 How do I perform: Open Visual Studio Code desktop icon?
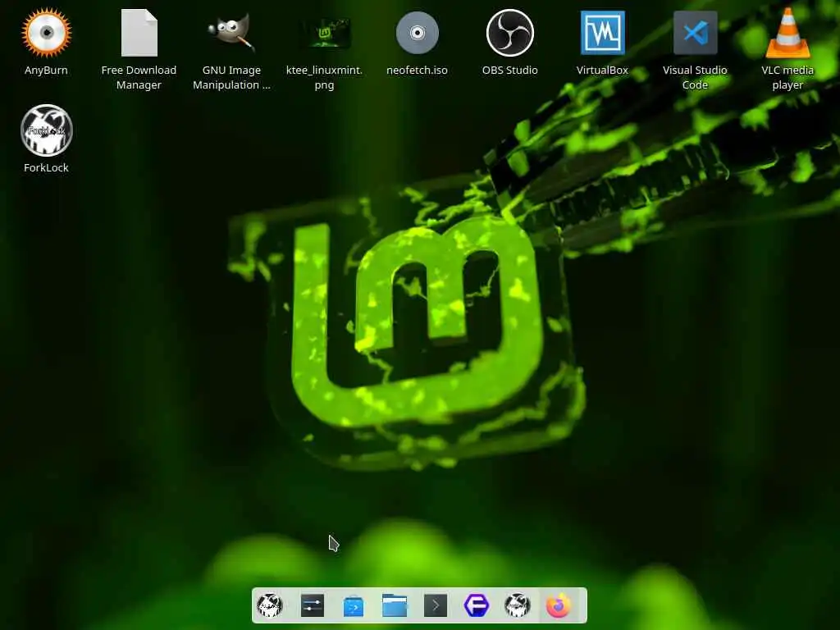695,33
